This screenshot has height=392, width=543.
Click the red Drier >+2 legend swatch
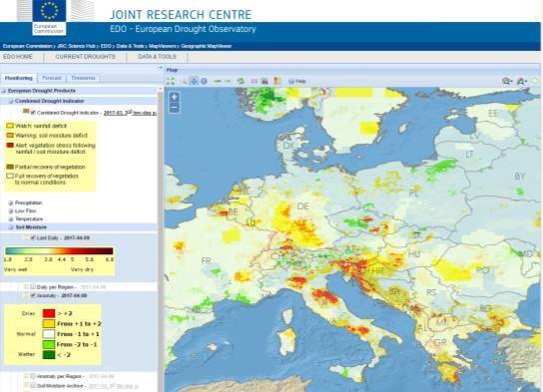pos(49,313)
